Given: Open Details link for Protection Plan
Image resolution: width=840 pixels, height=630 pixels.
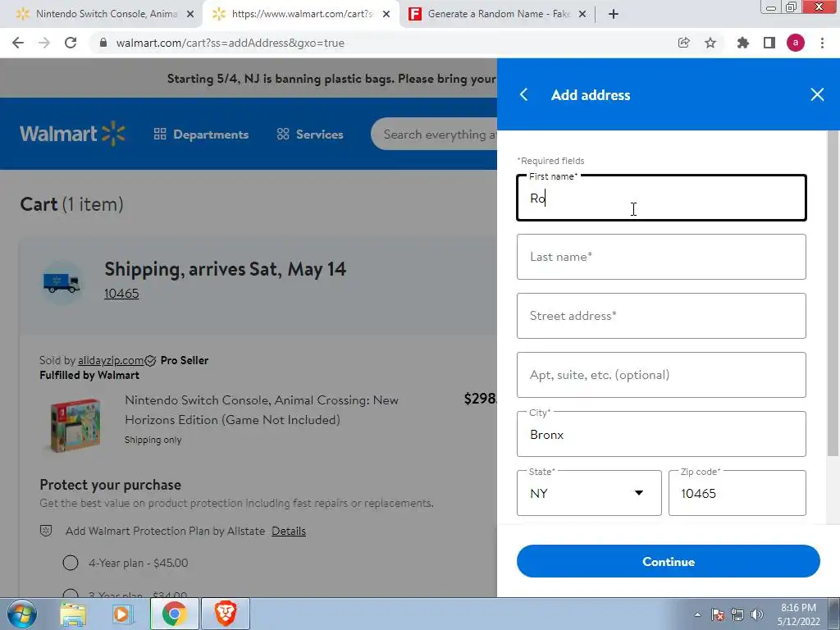Looking at the screenshot, I should (288, 531).
